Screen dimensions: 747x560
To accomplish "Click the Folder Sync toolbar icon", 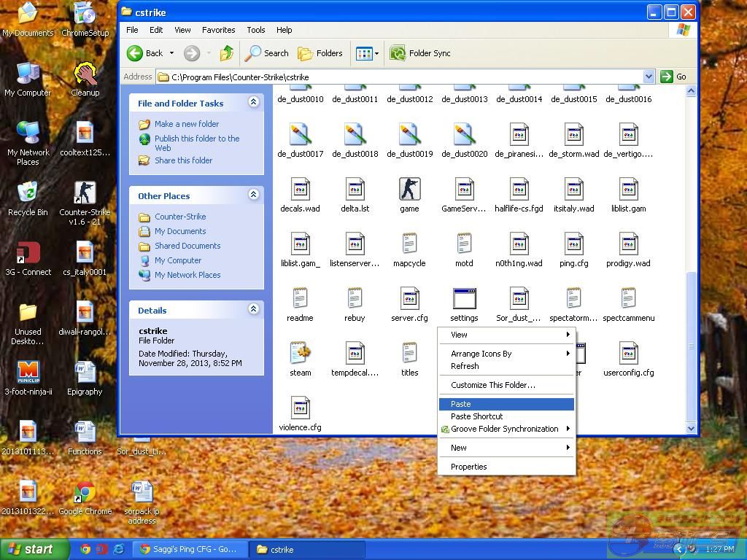I will pos(420,53).
